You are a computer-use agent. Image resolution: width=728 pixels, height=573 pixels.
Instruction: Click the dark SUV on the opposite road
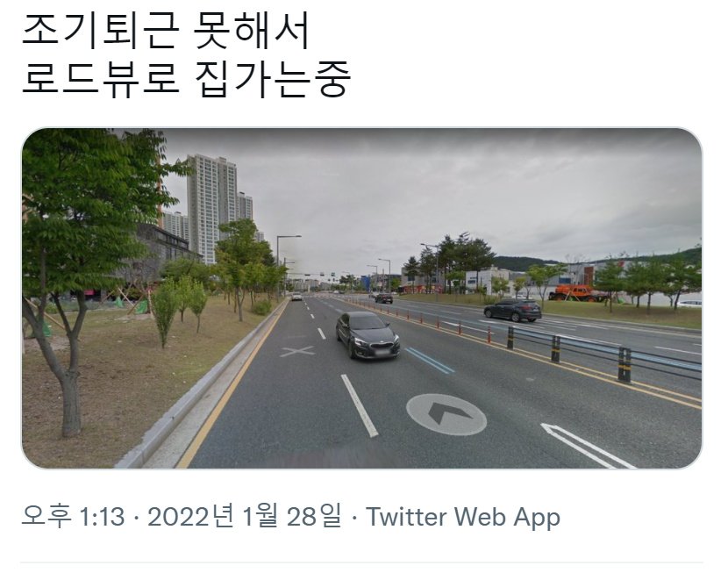click(512, 310)
